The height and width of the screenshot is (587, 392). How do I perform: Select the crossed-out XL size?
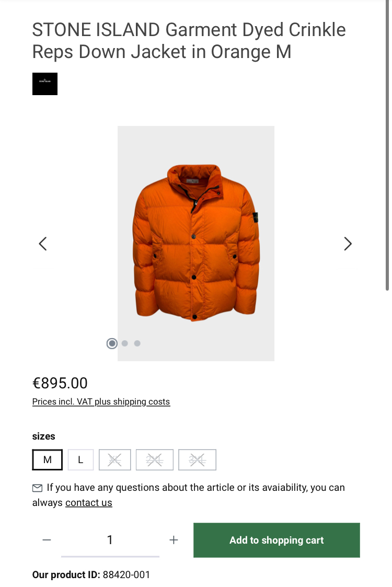[114, 459]
